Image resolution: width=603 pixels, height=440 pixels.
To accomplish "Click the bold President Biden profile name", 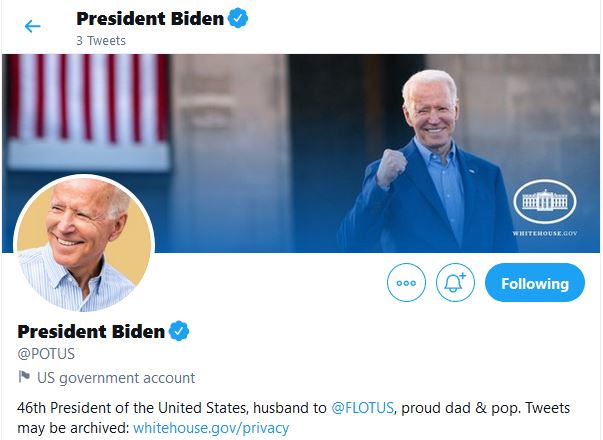I will 91,331.
